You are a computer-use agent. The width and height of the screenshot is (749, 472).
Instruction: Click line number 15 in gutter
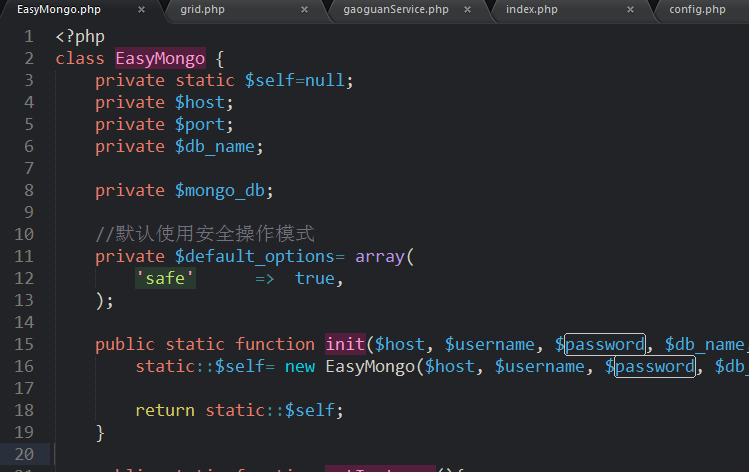(24, 344)
